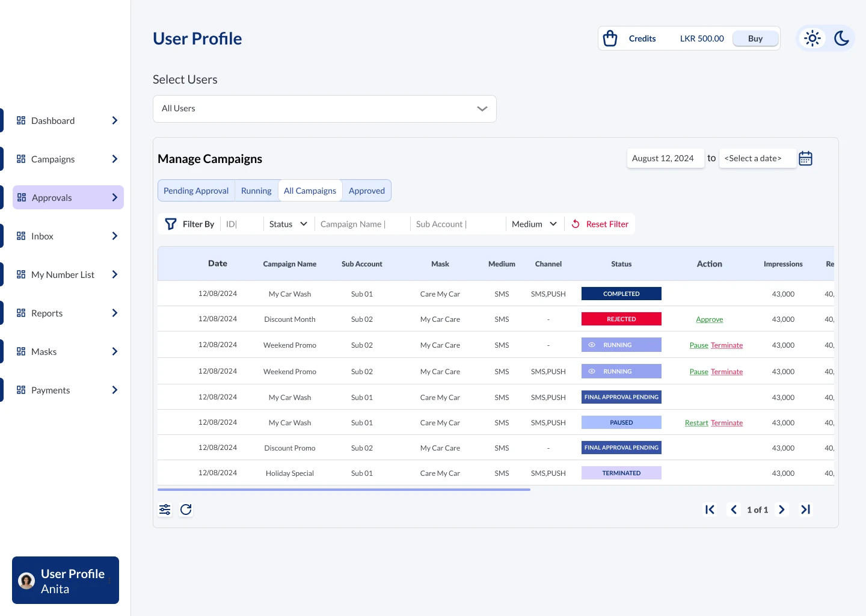The width and height of the screenshot is (866, 616).
Task: Click Anita's profile avatar
Action: point(26,581)
